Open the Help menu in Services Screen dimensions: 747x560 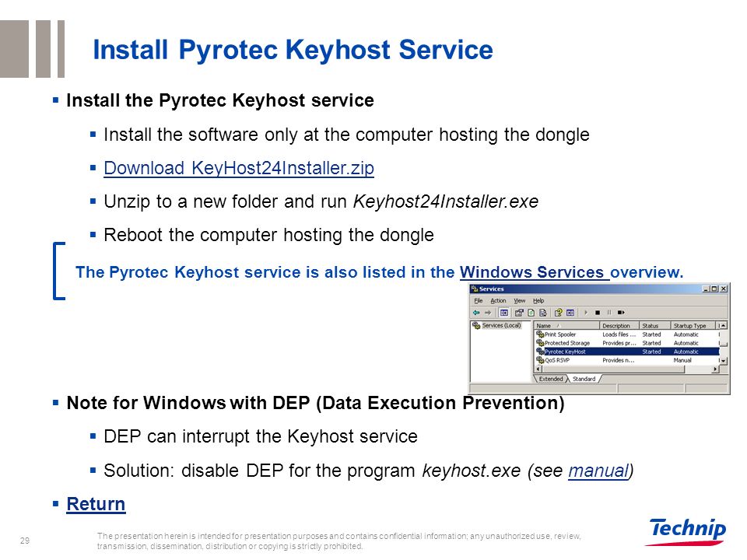538,300
